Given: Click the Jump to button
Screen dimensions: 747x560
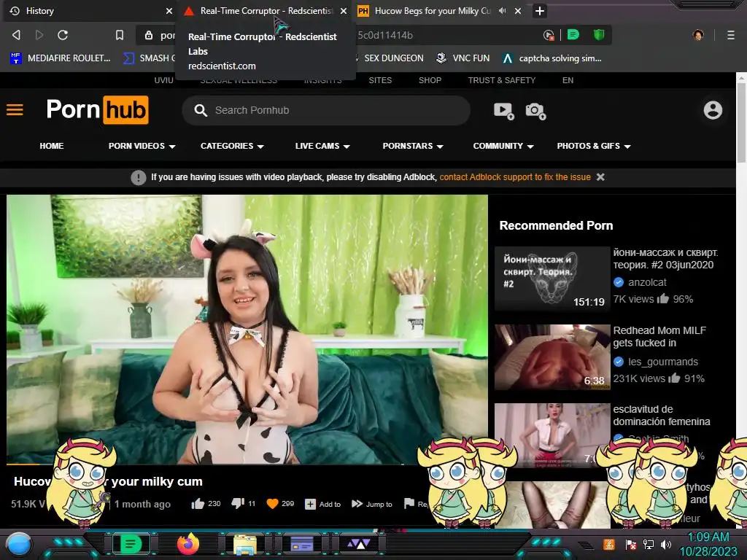Looking at the screenshot, I should pos(371,504).
